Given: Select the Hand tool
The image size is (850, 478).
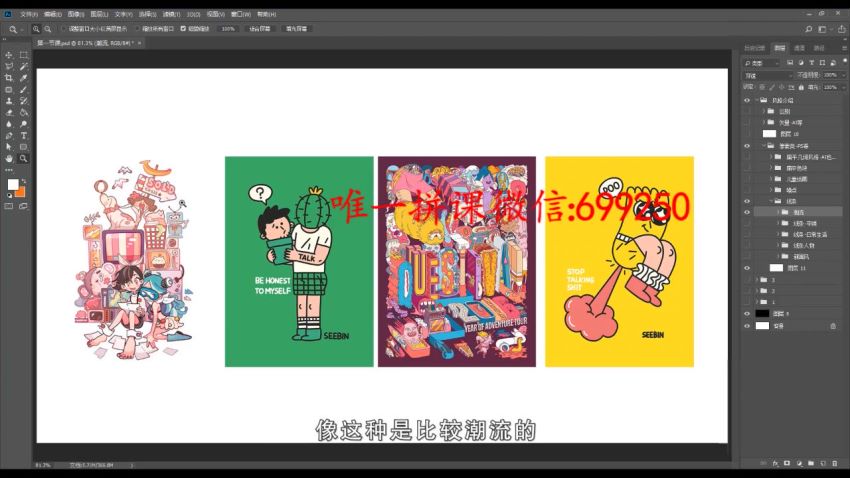Looking at the screenshot, I should [9, 158].
